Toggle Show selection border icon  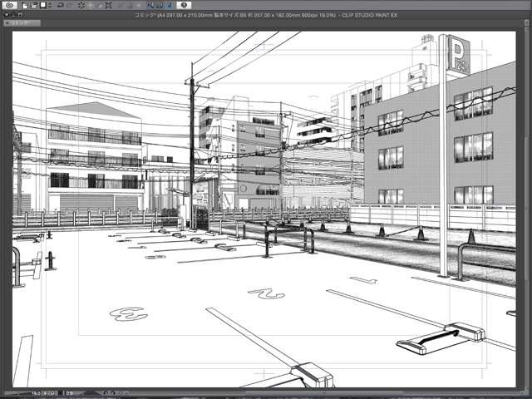tap(139, 6)
